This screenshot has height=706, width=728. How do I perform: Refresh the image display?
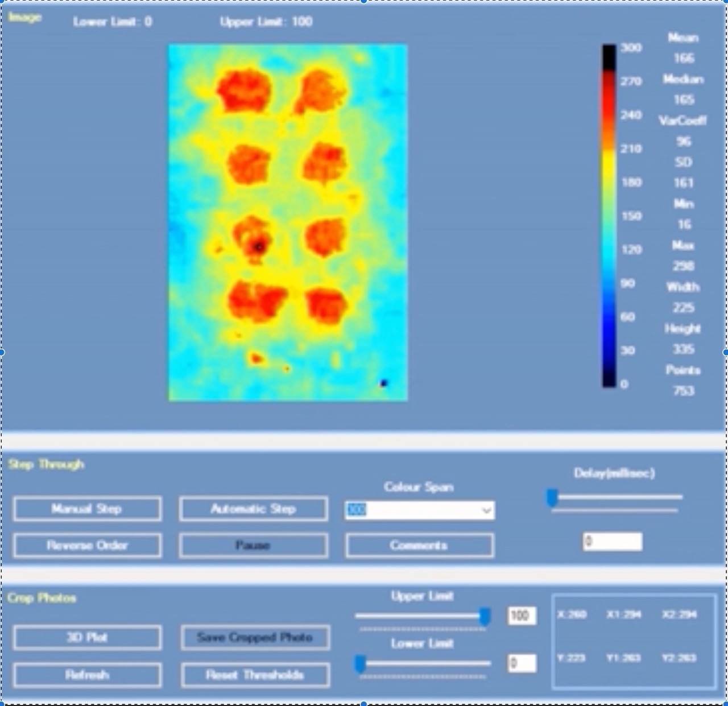(x=87, y=675)
